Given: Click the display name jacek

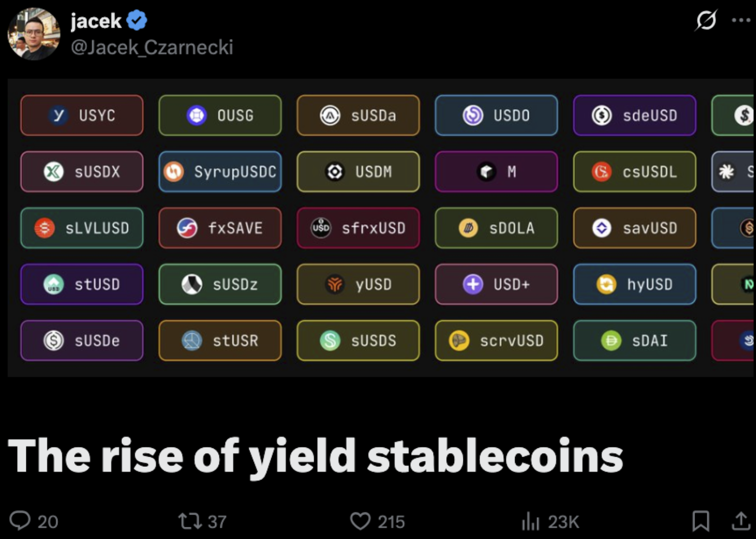Looking at the screenshot, I should coord(96,20).
